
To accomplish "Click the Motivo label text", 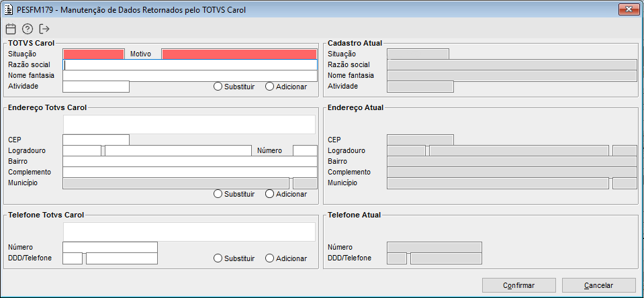I will (140, 54).
